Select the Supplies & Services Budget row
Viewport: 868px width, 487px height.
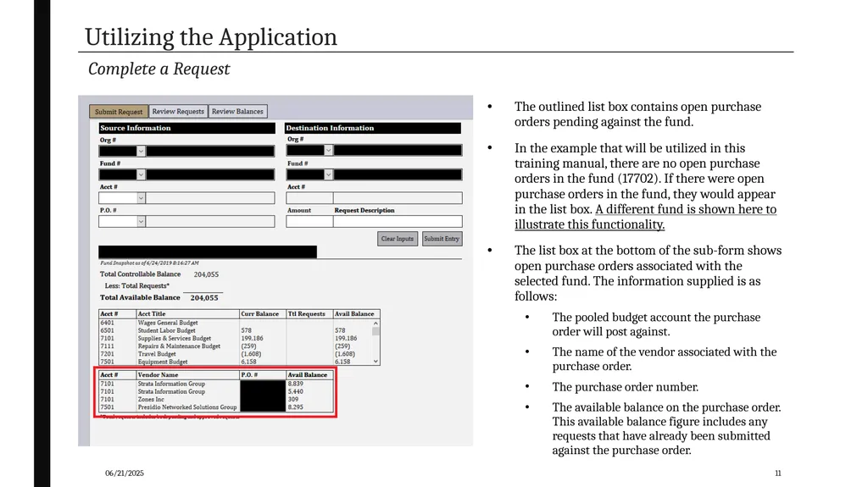click(x=236, y=338)
